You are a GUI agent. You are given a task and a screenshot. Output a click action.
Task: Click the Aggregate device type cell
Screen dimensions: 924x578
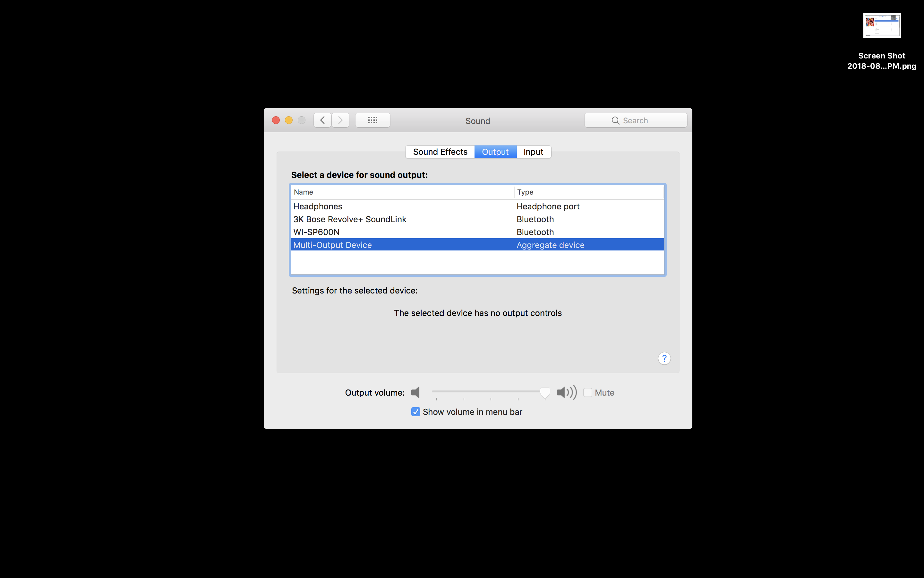coord(550,245)
